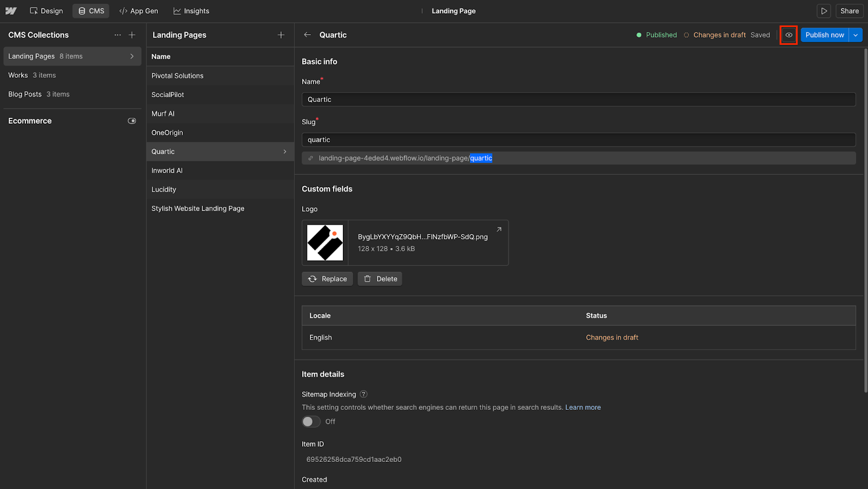868x489 pixels.
Task: Add a new CMS collection
Action: pyautogui.click(x=132, y=35)
